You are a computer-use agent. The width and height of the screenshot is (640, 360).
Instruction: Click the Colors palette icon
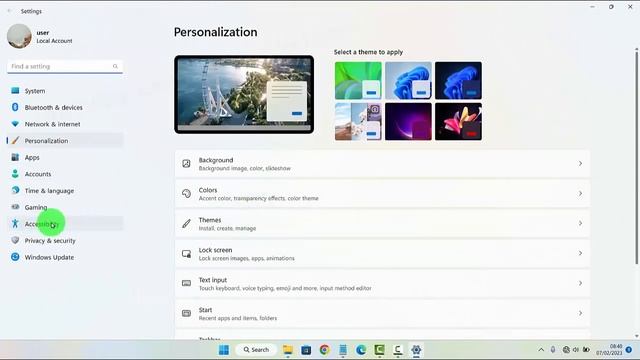click(186, 193)
